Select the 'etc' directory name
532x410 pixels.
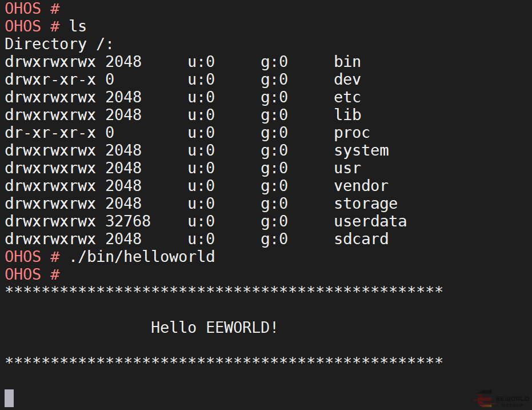[x=347, y=97]
